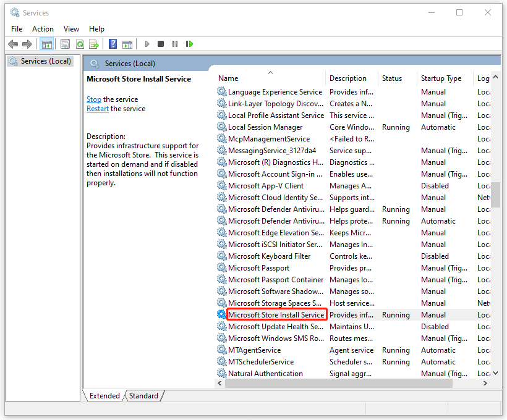This screenshot has width=507, height=420.
Task: Start the service using the play toolbar icon
Action: (147, 44)
